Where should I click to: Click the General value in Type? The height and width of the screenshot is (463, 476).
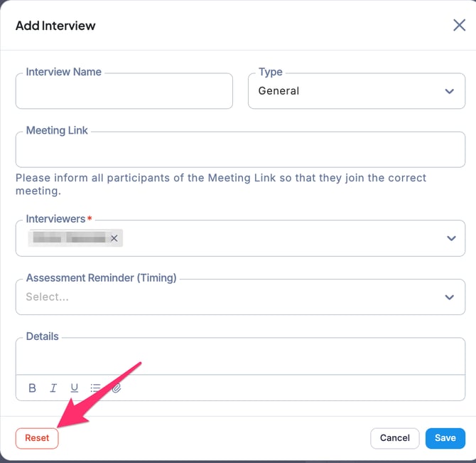[x=279, y=92]
